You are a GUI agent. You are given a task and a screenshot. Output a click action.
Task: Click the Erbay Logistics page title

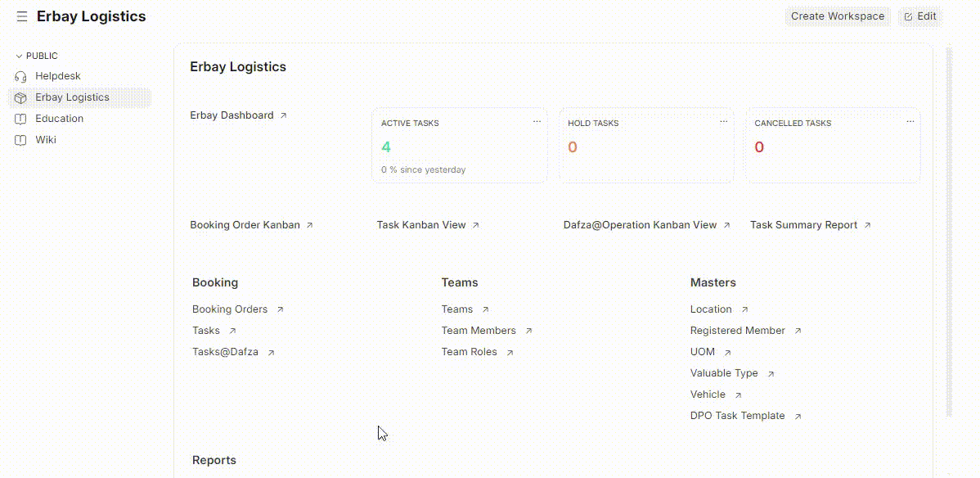click(92, 17)
